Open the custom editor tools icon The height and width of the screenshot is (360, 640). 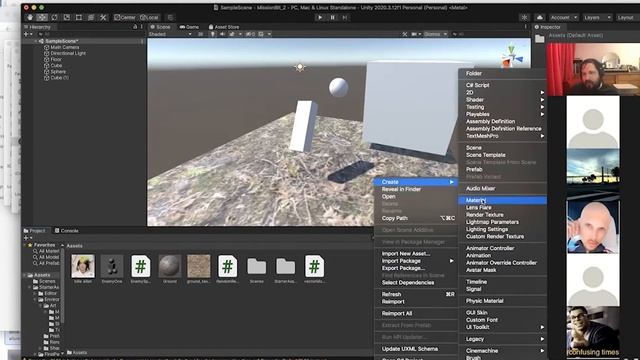coord(103,18)
